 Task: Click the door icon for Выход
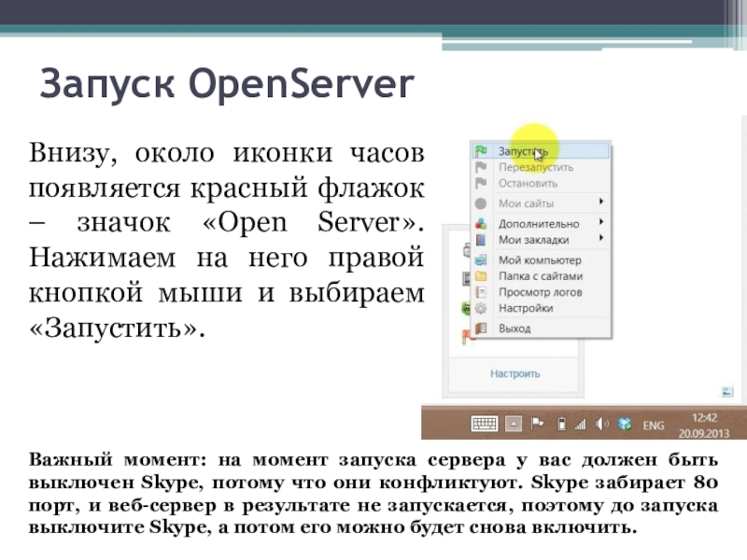pos(481,329)
